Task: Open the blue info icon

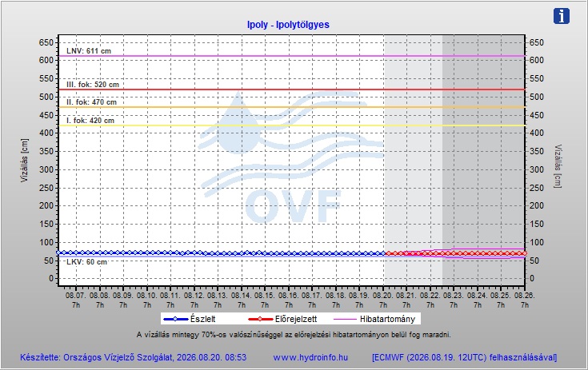Action: coord(561,16)
